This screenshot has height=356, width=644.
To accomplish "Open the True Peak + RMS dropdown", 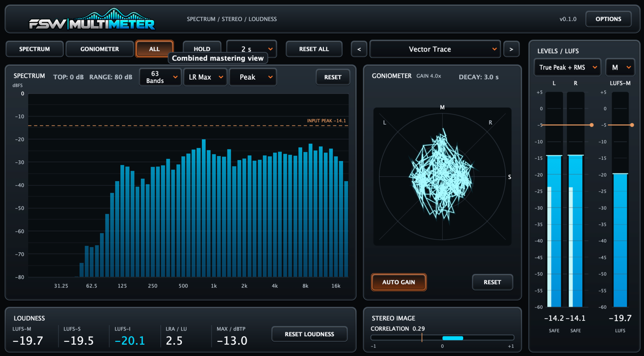I will click(x=568, y=67).
